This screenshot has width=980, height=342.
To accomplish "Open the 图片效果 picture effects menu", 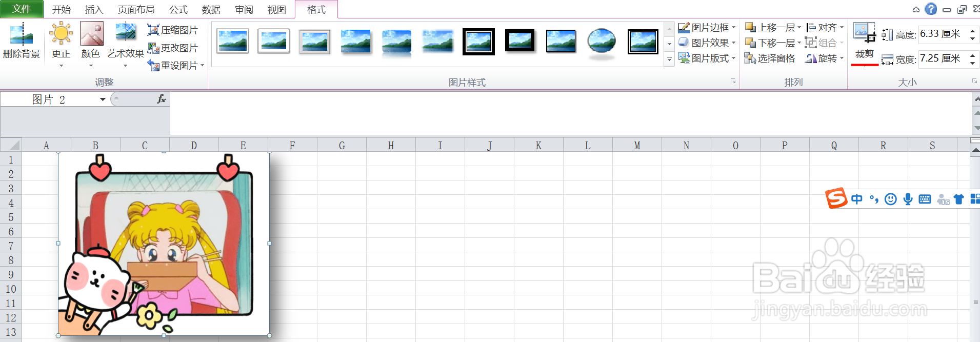I will point(707,43).
